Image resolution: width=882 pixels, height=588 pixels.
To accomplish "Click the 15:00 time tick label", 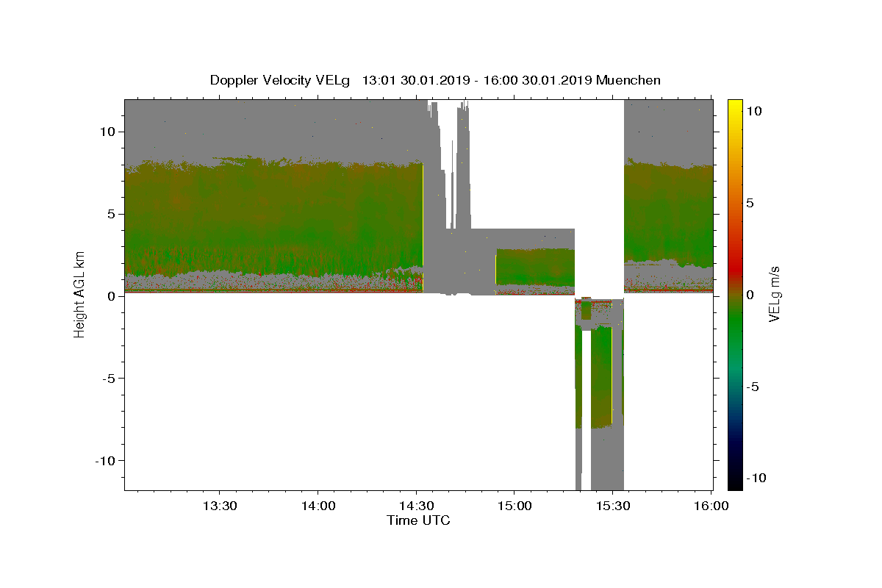I will point(514,506).
